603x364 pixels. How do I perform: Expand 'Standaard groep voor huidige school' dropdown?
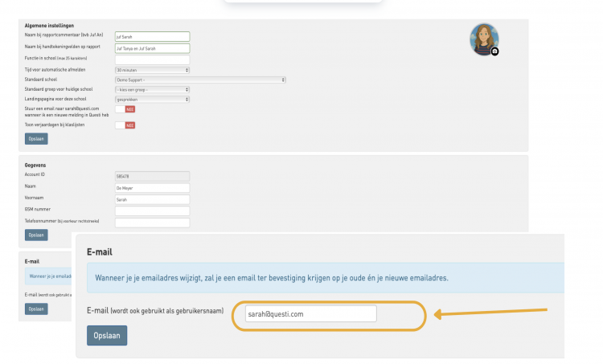coord(152,89)
